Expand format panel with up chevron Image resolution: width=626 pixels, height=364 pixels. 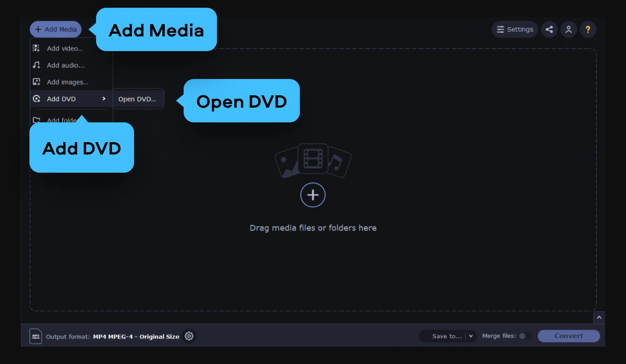click(599, 318)
